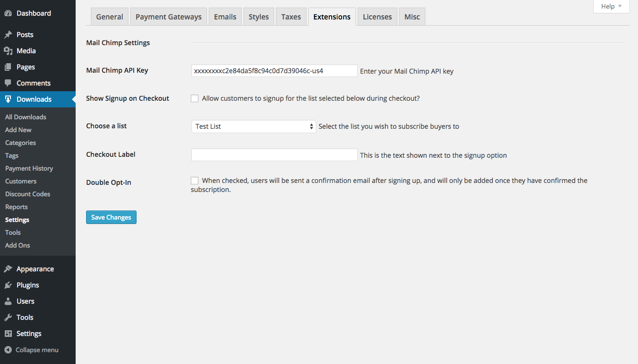Open the Choose a list dropdown
Viewport: 638px width, 364px height.
click(x=254, y=126)
